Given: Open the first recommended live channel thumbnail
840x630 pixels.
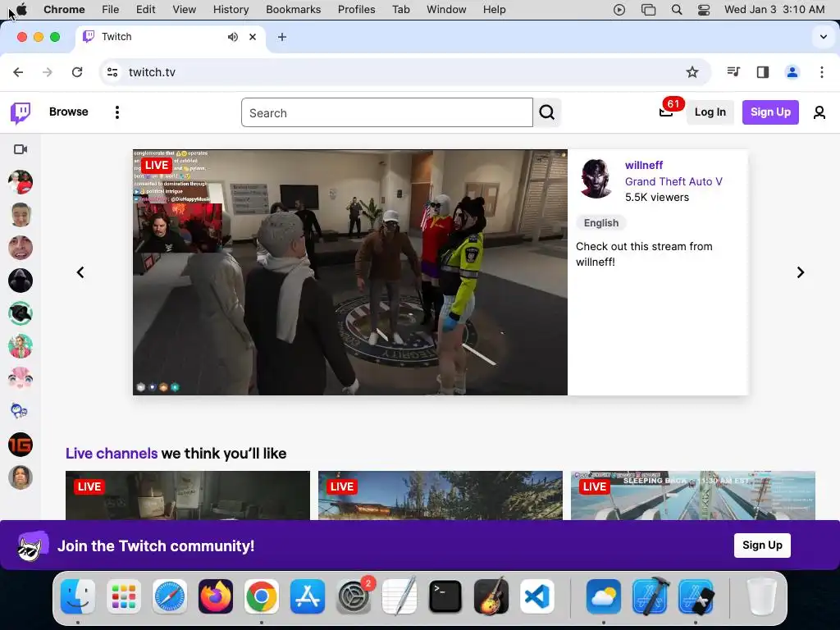Looking at the screenshot, I should (188, 495).
